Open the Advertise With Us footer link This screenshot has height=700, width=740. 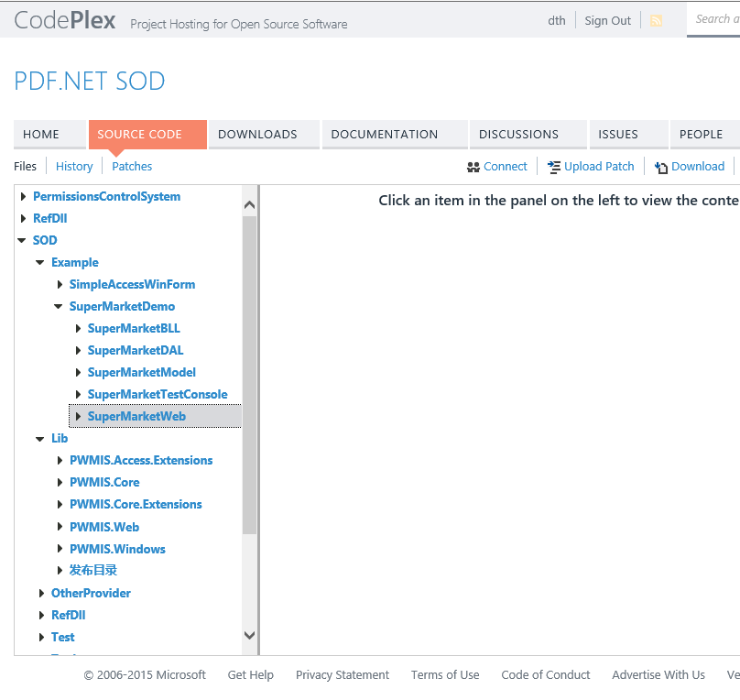coord(658,675)
